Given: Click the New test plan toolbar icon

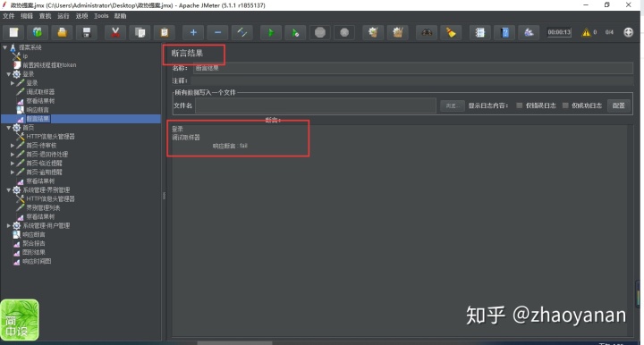Looking at the screenshot, I should click(x=13, y=32).
